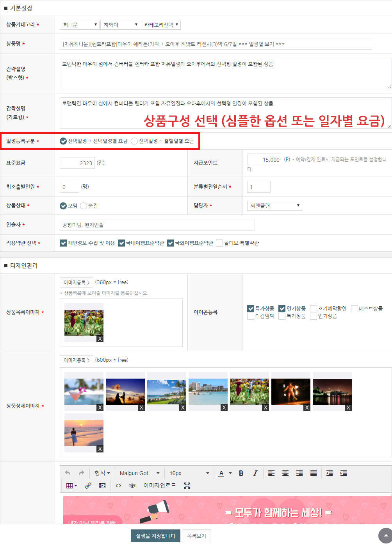Click the preview eye icon

[132, 486]
